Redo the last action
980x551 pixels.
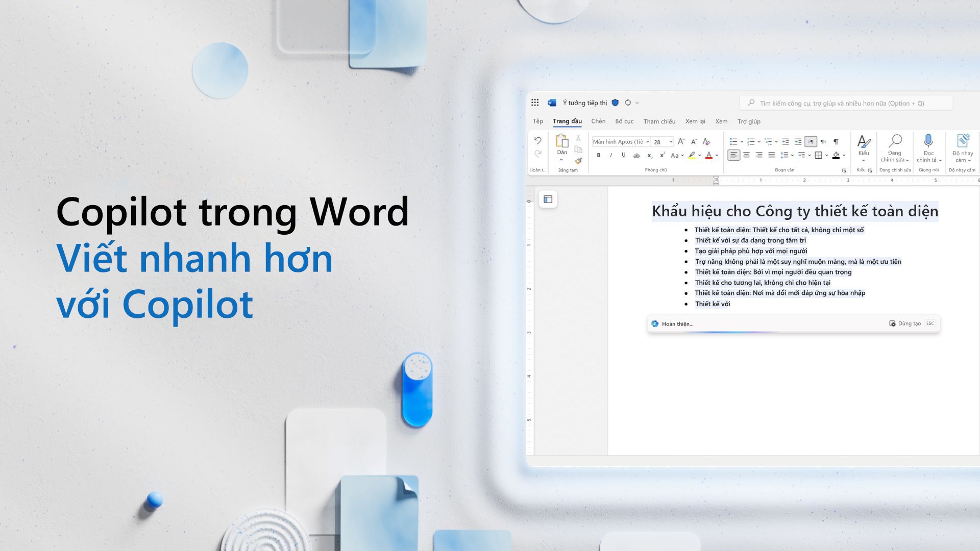[537, 154]
